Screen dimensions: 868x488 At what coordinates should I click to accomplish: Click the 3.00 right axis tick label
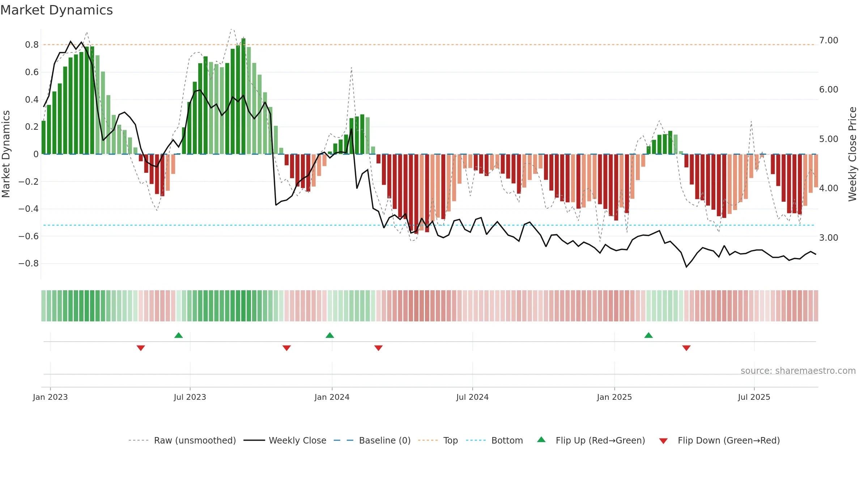[829, 237]
